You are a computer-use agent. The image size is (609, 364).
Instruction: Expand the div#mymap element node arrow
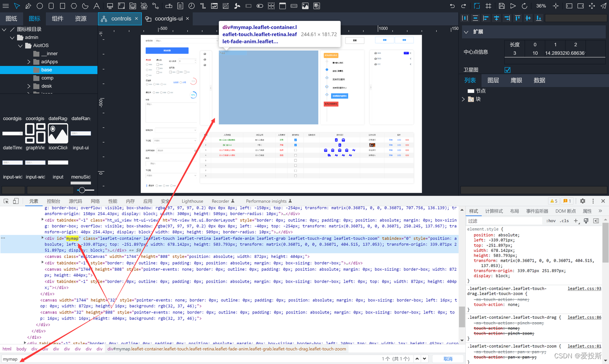(43, 238)
